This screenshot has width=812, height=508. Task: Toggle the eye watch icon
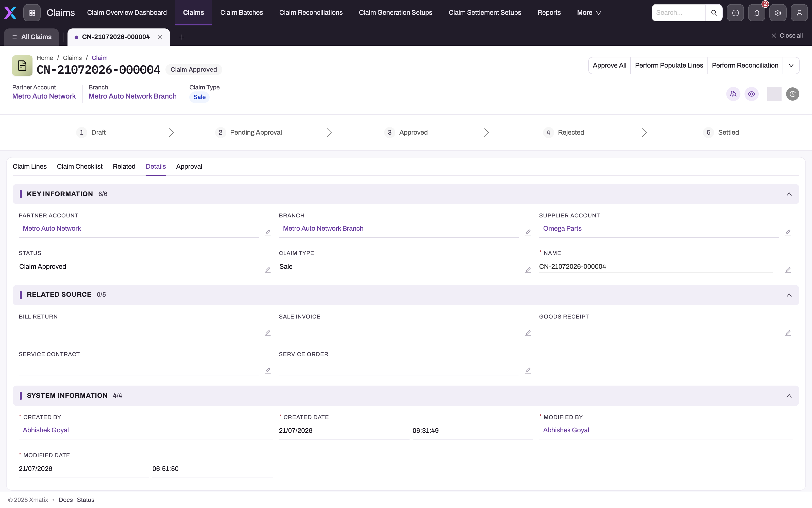[x=752, y=94]
